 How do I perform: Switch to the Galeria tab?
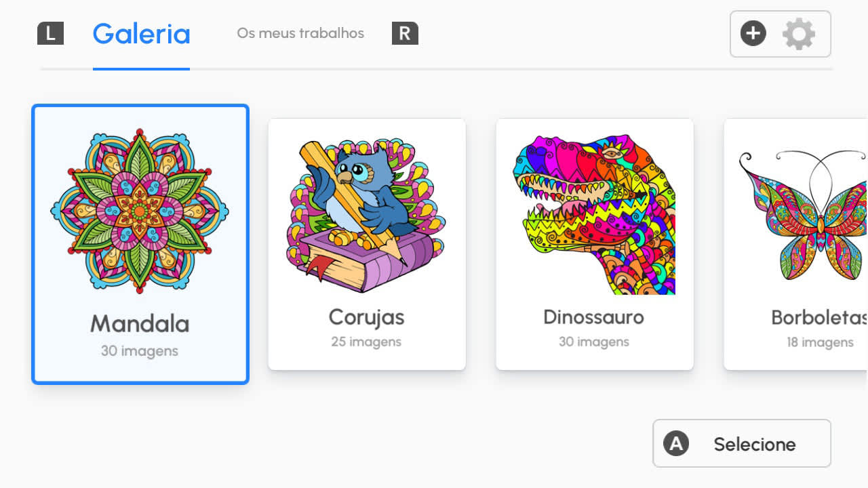[x=141, y=34]
